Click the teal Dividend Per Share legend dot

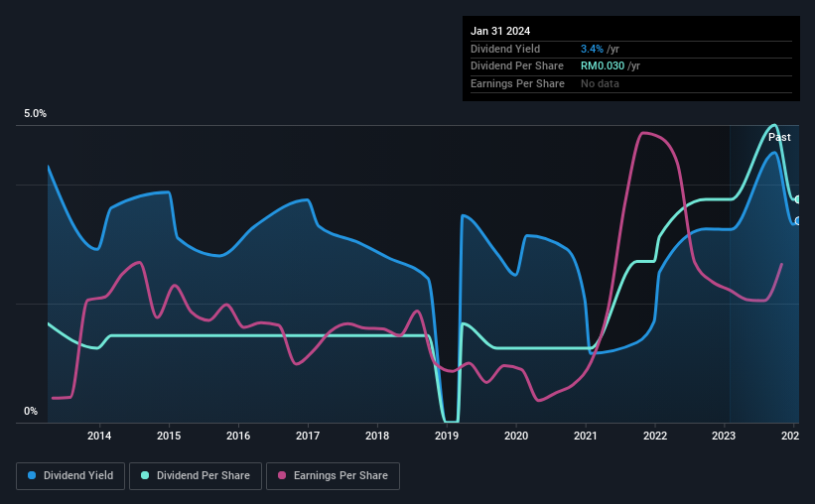[x=145, y=475]
